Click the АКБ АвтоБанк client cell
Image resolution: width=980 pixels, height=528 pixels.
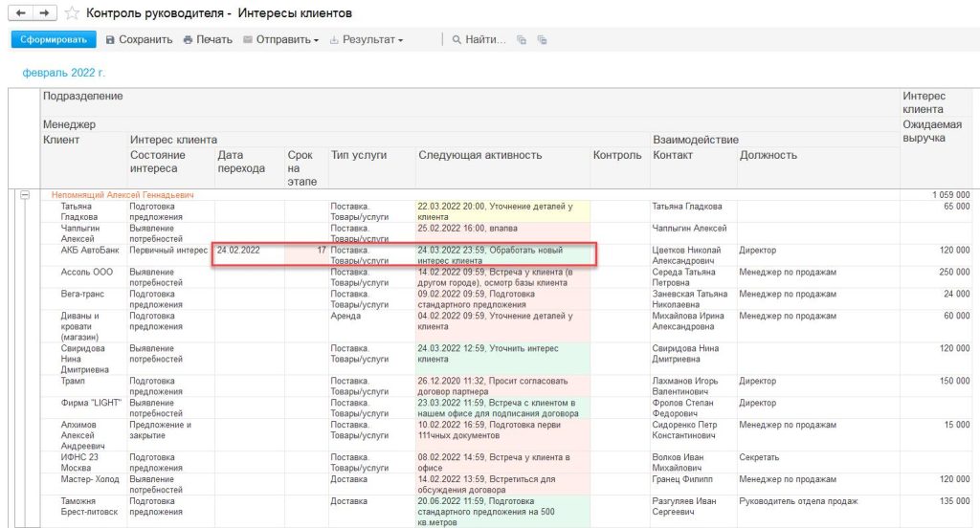[81, 250]
